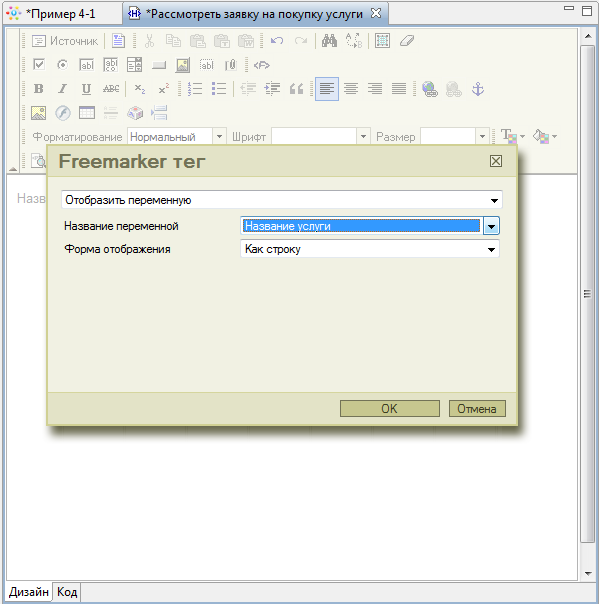Screen dimensions: 599x604
Task: Insert a checkbox form element
Action: click(39, 65)
